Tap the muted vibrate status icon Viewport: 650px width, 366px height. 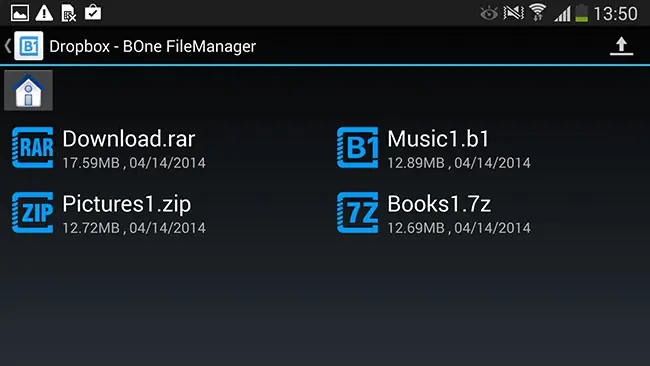tap(513, 13)
